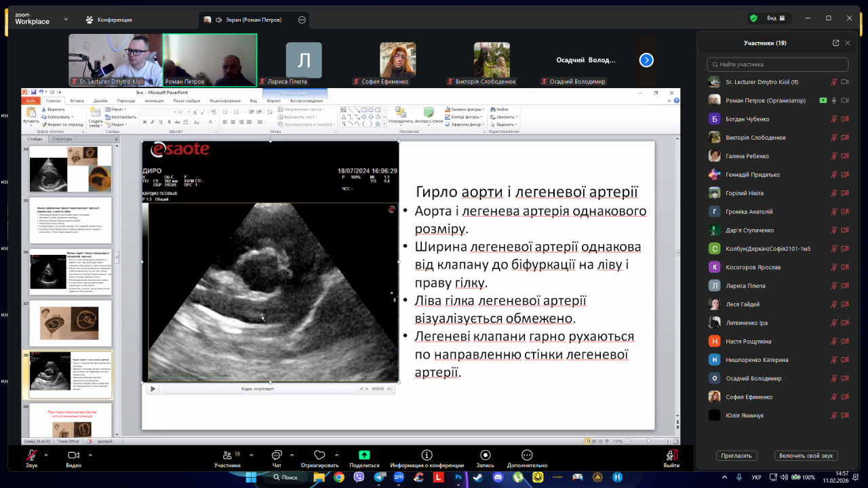This screenshot has height=488, width=868.
Task: Expand audio options arrow next to Звук
Action: [x=46, y=455]
